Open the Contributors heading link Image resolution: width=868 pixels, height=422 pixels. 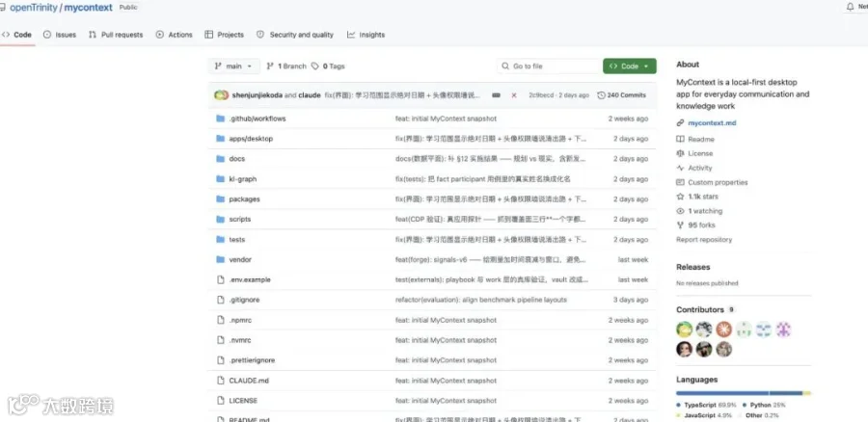(x=700, y=309)
